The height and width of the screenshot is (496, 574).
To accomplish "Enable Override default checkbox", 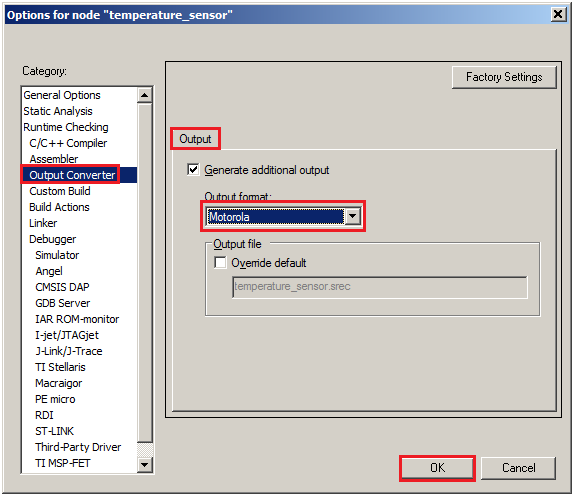I will click(220, 262).
